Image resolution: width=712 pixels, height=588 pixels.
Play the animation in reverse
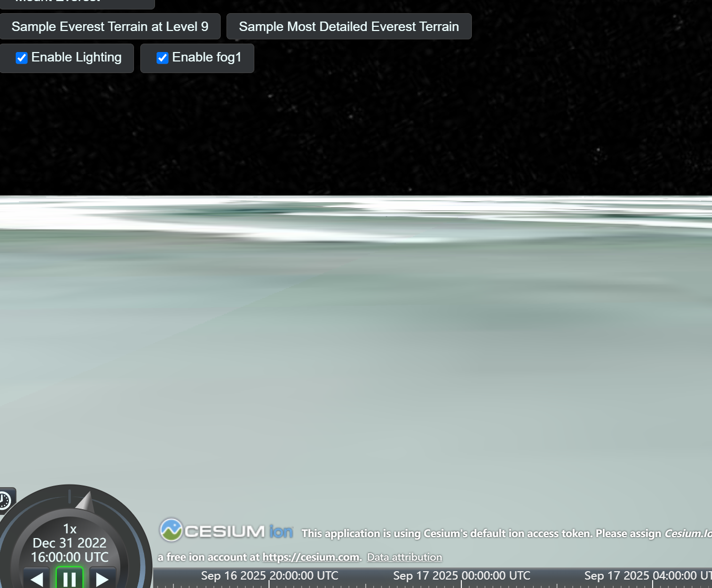coord(37,579)
